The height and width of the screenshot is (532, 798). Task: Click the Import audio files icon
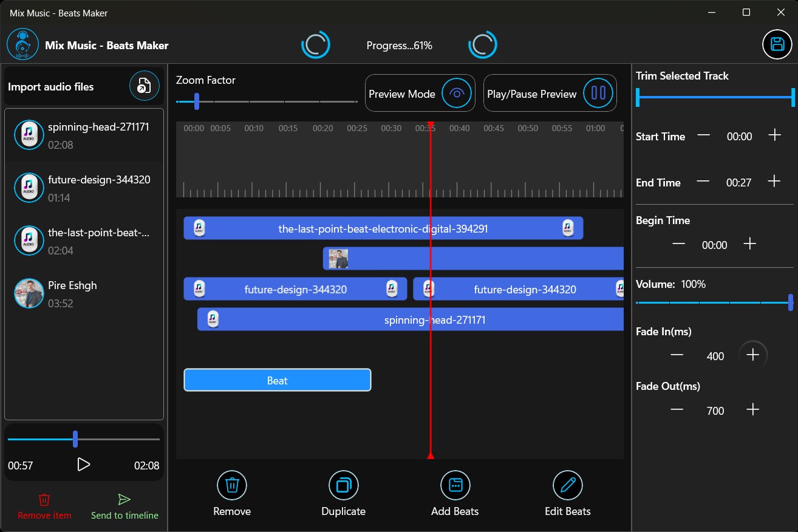pyautogui.click(x=144, y=86)
